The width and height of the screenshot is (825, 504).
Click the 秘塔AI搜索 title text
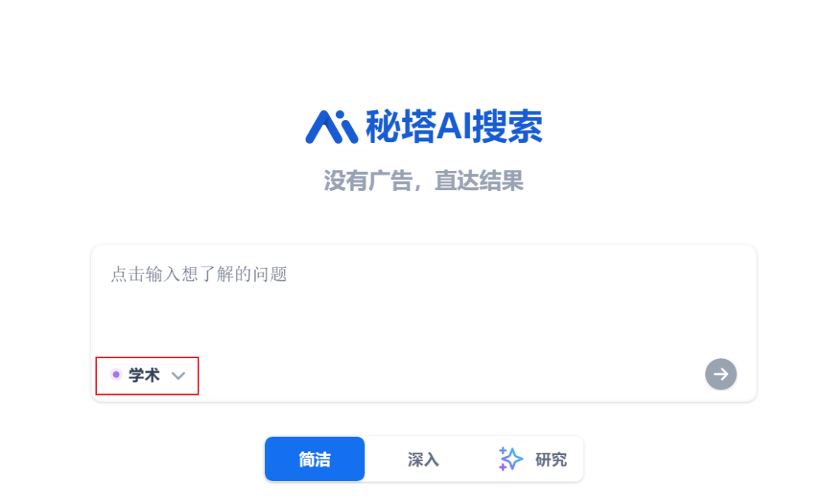point(454,127)
